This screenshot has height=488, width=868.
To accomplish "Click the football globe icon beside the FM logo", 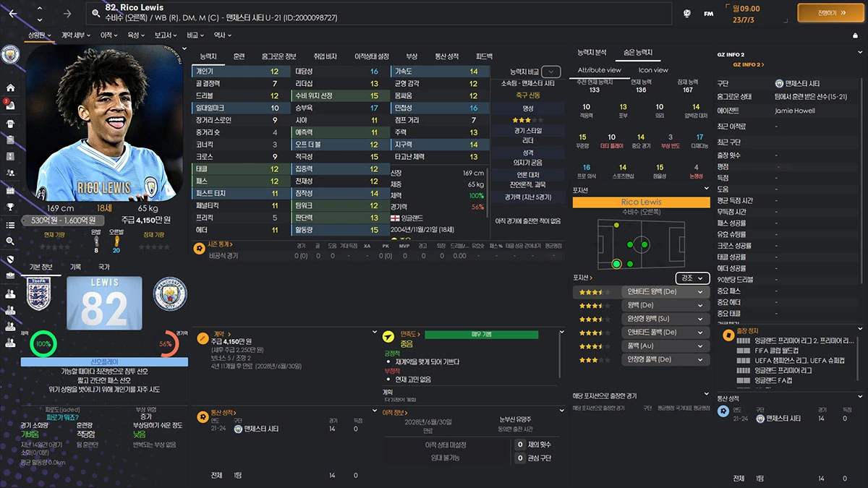I will point(687,13).
